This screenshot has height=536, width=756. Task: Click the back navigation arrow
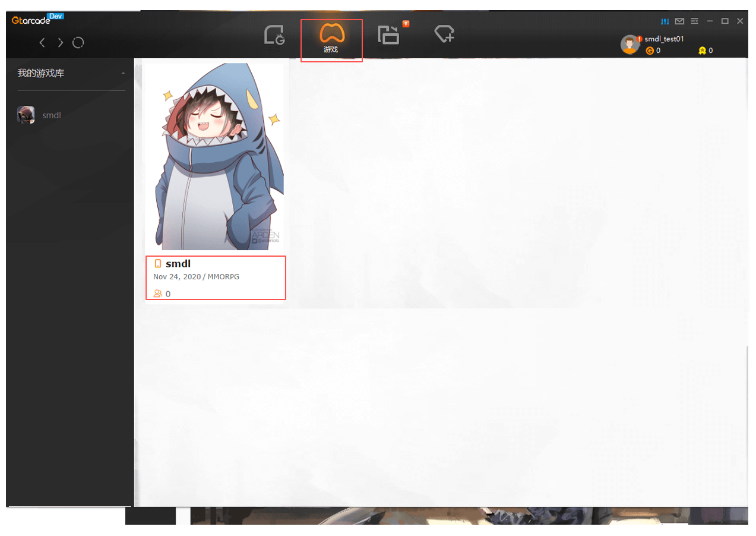(x=42, y=43)
